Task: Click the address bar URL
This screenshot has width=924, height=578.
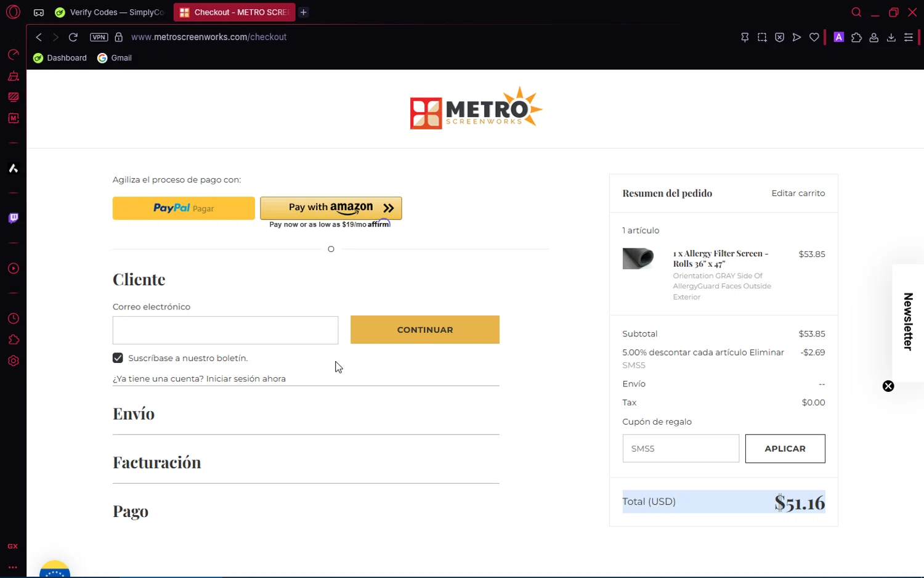Action: point(209,37)
